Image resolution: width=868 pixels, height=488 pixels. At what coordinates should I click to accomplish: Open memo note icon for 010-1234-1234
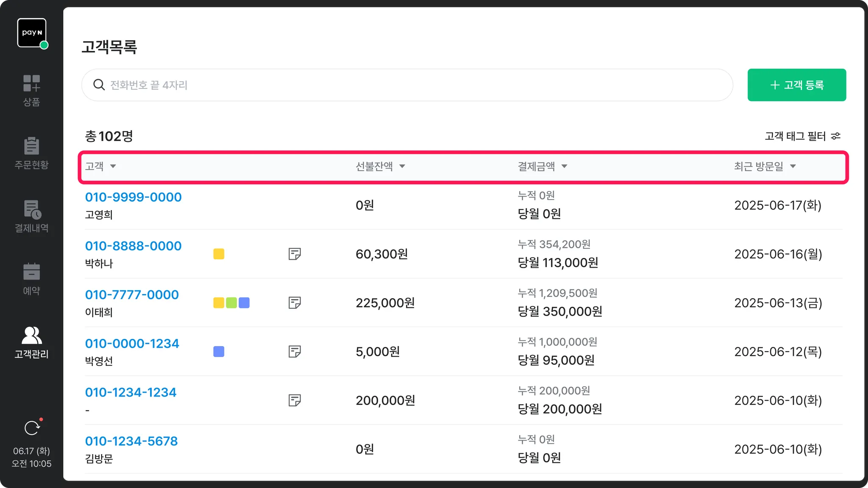295,400
